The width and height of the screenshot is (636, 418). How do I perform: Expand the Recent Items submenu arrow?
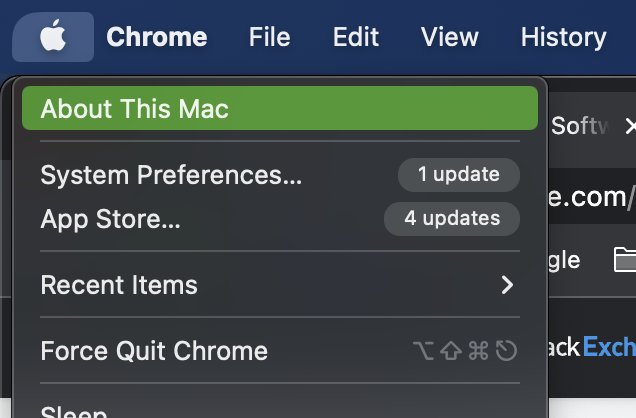(507, 285)
